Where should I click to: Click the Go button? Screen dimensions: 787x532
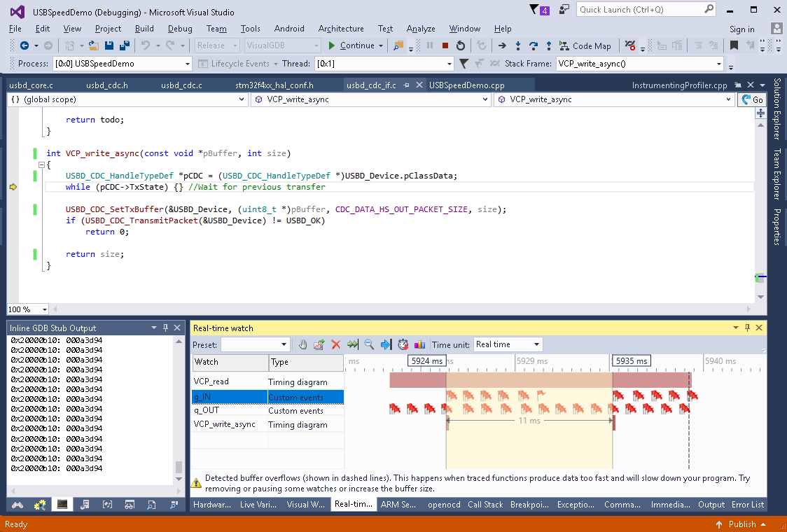(x=753, y=99)
